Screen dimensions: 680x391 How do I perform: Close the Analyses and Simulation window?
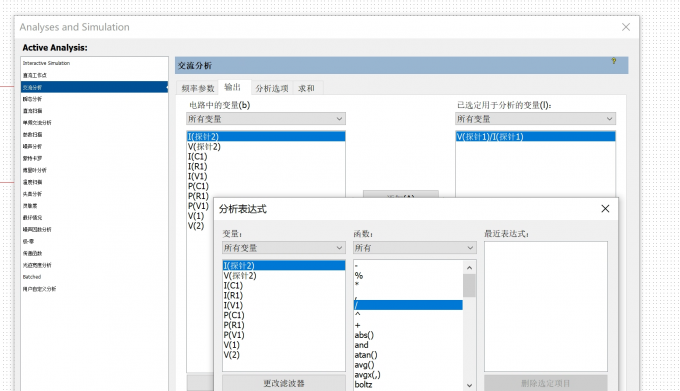point(626,27)
